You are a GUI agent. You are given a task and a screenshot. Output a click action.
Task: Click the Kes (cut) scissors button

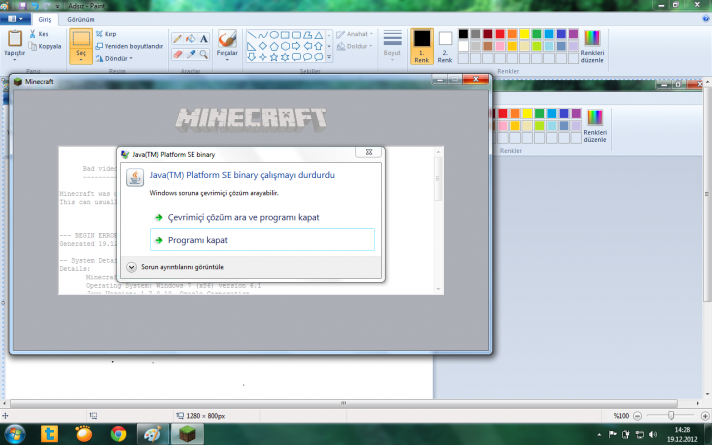[38, 34]
